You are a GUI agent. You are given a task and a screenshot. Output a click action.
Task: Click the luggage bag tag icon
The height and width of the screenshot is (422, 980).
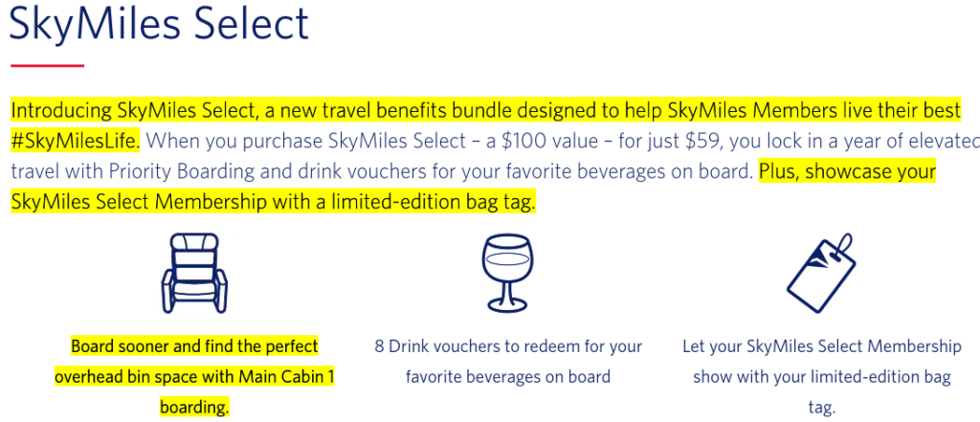(819, 274)
